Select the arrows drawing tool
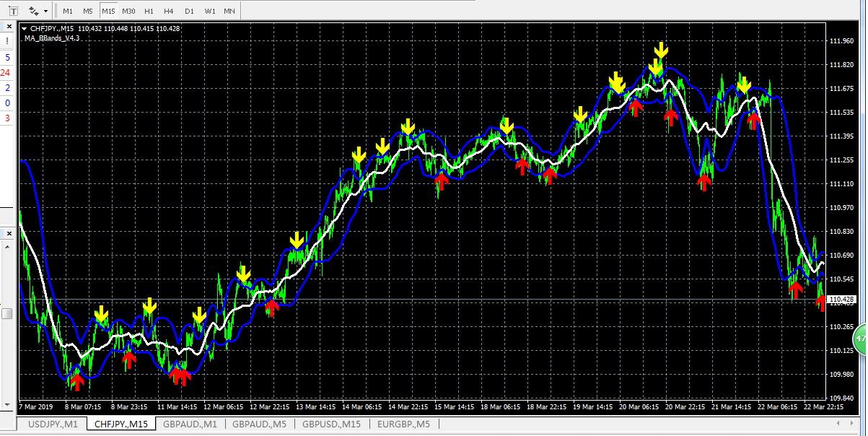 [35, 12]
